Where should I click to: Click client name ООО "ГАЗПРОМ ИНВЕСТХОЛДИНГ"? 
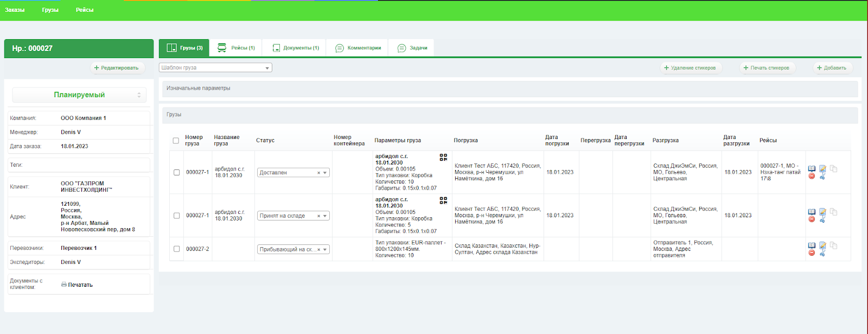tap(86, 187)
